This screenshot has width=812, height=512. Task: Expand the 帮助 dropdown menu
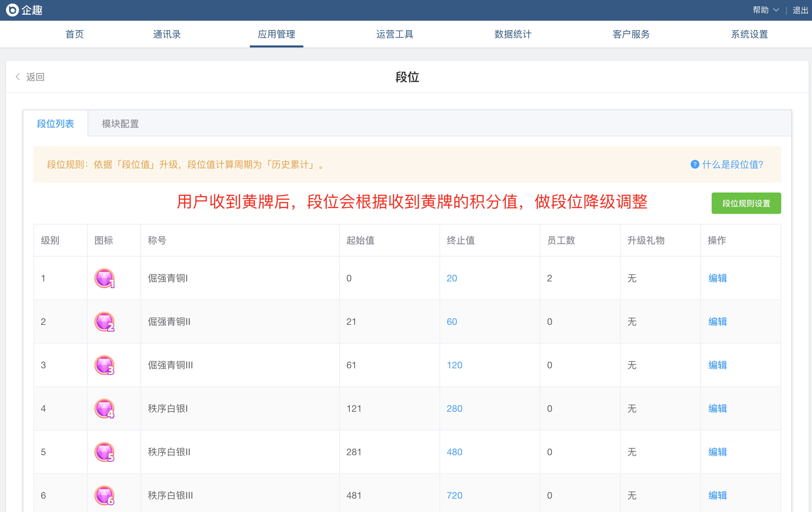(x=766, y=10)
